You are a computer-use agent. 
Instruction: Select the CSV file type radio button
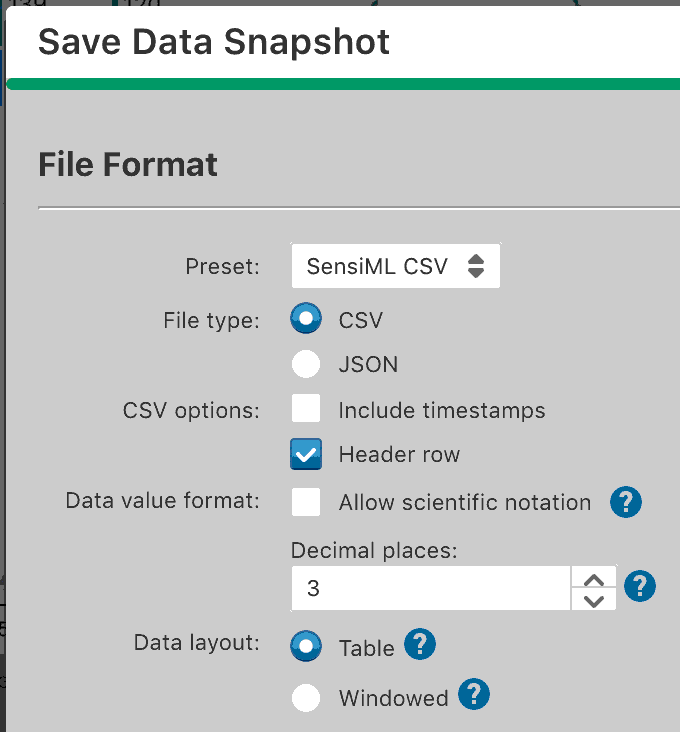[306, 319]
